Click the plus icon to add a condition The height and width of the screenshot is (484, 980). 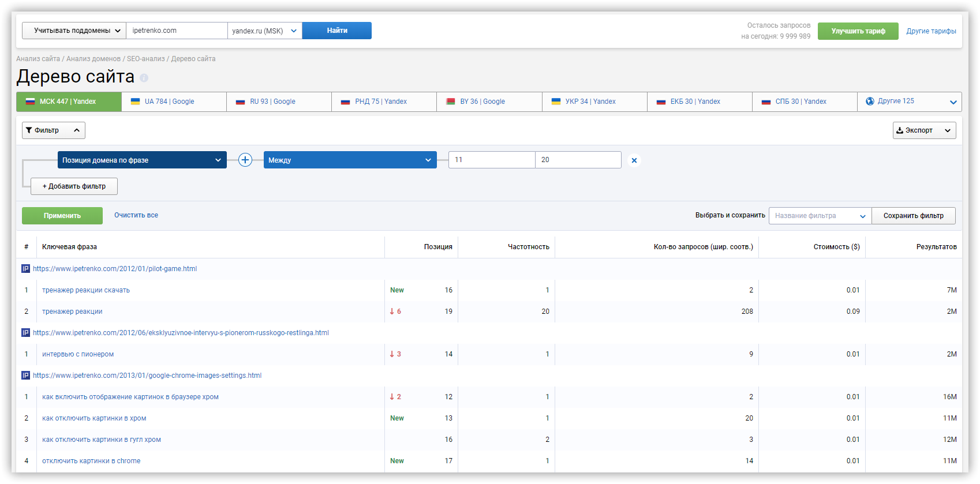click(245, 160)
